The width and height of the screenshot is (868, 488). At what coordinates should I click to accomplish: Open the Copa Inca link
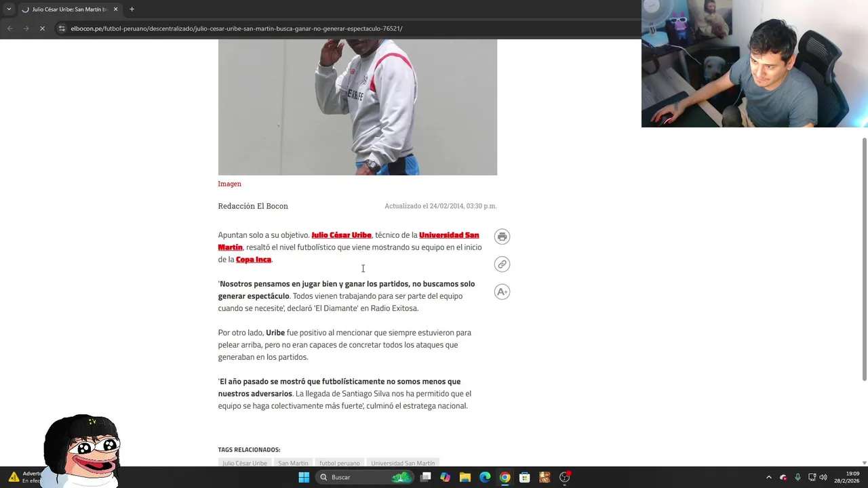(x=254, y=260)
